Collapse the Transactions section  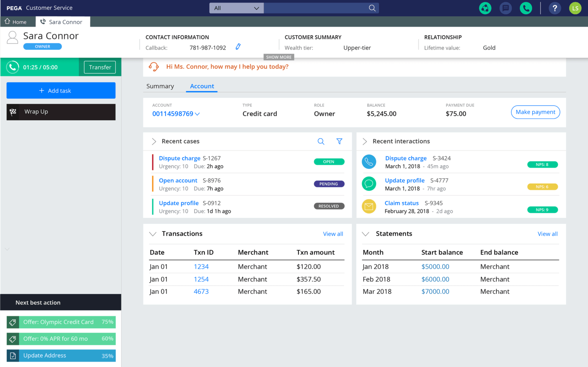click(153, 234)
